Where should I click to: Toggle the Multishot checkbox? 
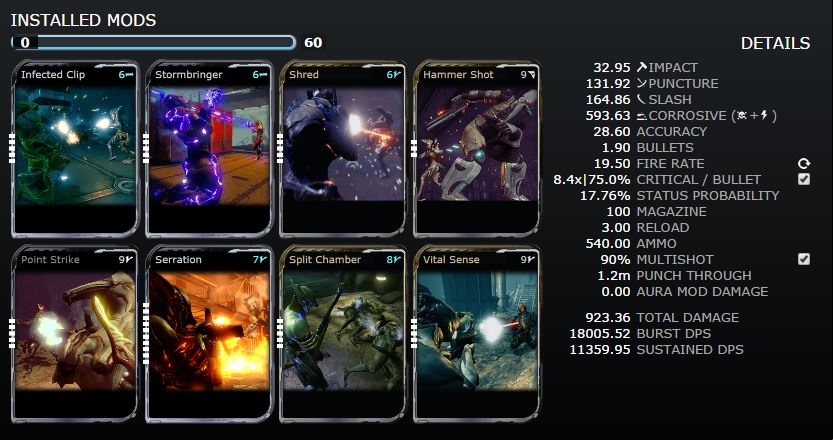click(x=804, y=259)
